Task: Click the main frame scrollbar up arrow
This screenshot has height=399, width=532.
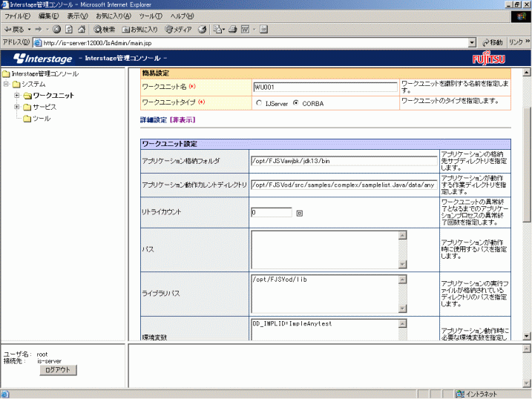Action: [526, 72]
